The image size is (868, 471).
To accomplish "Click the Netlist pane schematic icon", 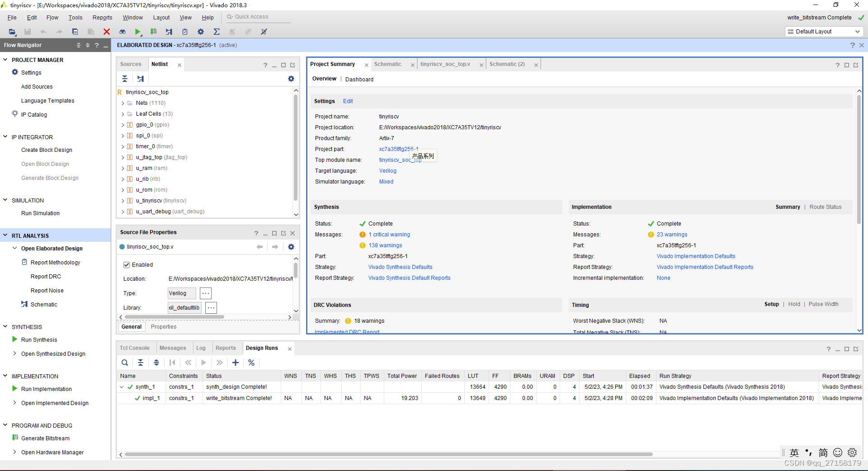I will 141,79.
